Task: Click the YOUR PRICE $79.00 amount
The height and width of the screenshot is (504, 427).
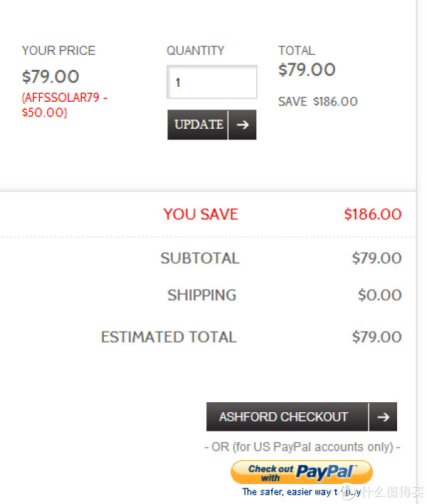Action: tap(51, 76)
